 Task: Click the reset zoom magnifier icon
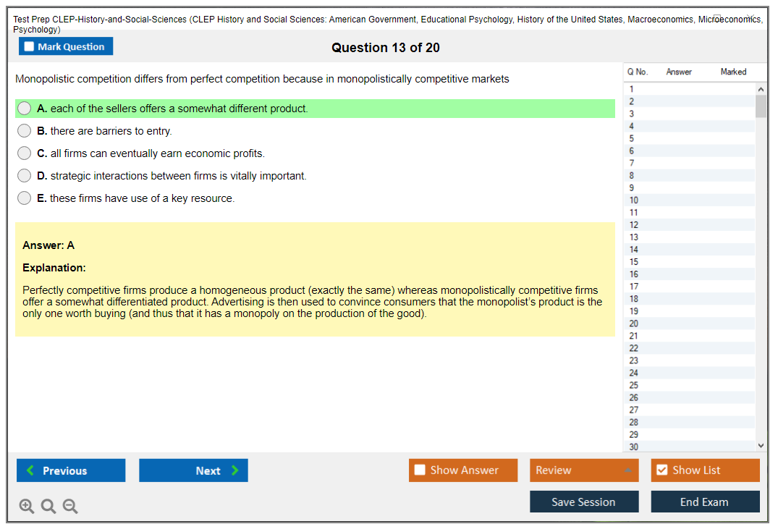click(48, 507)
